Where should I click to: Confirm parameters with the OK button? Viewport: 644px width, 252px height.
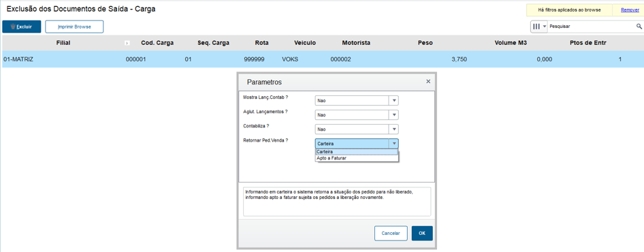[422, 233]
